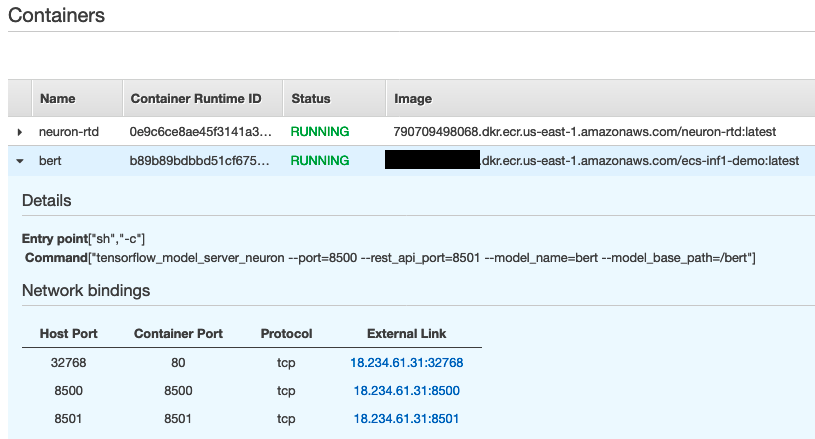The width and height of the screenshot is (815, 439).
Task: Click the bert runtime ID b89b89bdbbd51cf675
Action: pyautogui.click(x=200, y=161)
